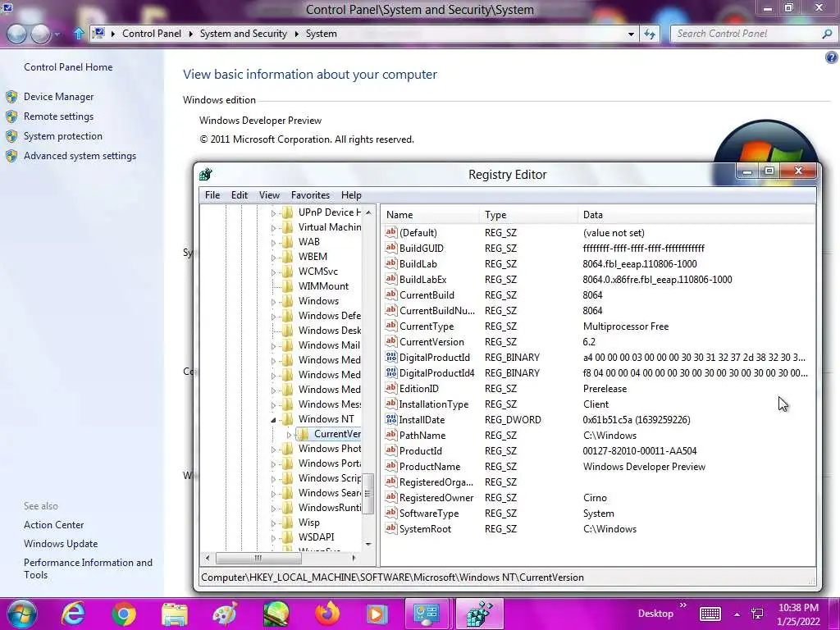The height and width of the screenshot is (630, 840).
Task: Click the ProductId data 00127-82010-00011-AA504
Action: (x=640, y=451)
